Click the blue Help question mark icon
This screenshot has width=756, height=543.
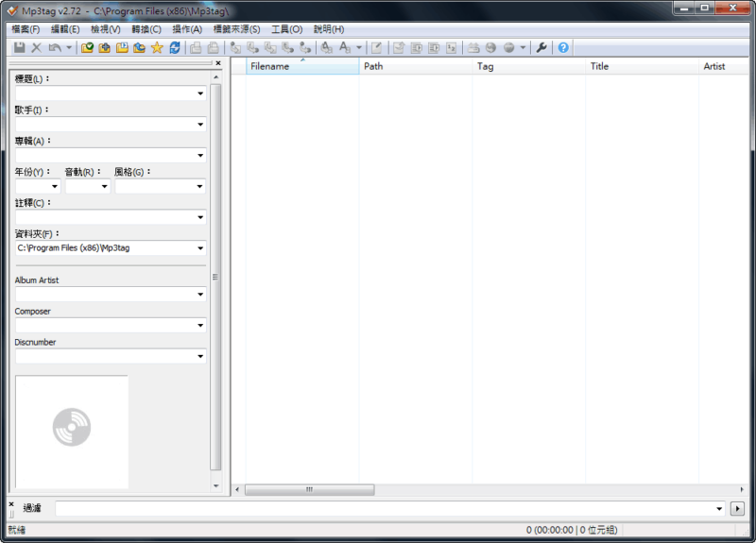click(563, 48)
